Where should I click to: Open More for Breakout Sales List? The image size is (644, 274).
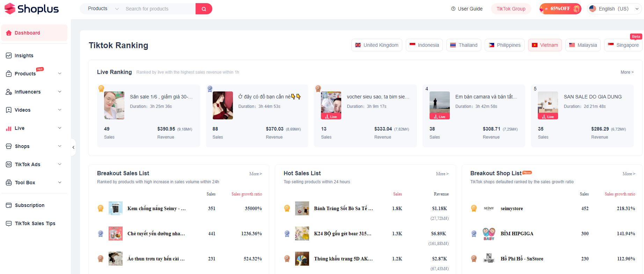pos(256,174)
